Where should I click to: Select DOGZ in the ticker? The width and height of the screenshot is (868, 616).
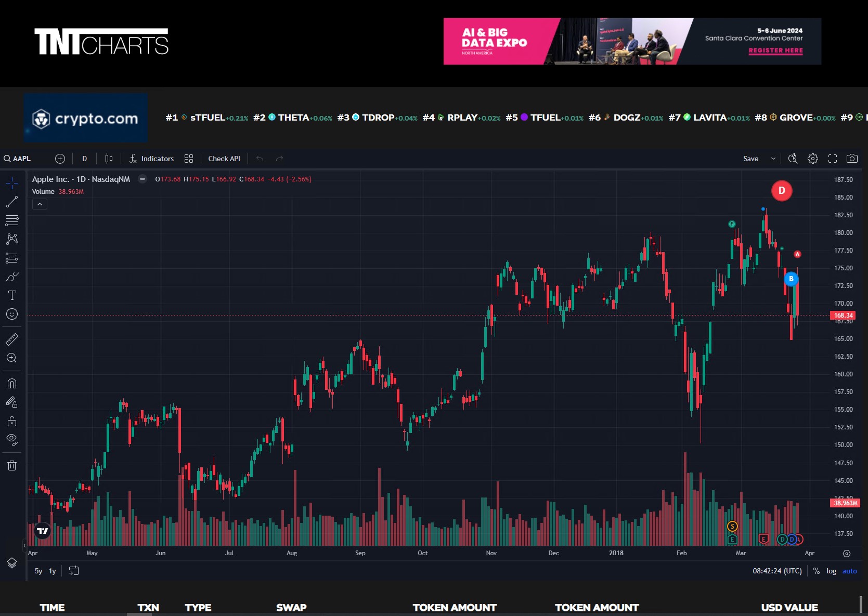click(626, 117)
